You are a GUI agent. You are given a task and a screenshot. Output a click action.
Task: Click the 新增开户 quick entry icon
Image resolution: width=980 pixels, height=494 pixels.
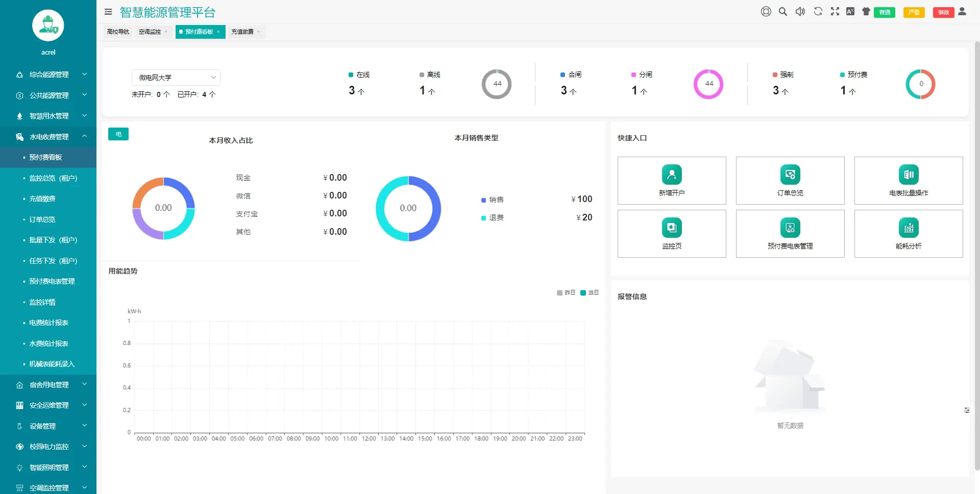pyautogui.click(x=672, y=175)
